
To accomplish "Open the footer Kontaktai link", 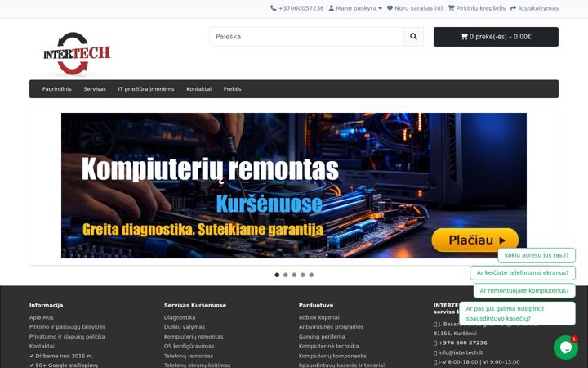I will 42,346.
